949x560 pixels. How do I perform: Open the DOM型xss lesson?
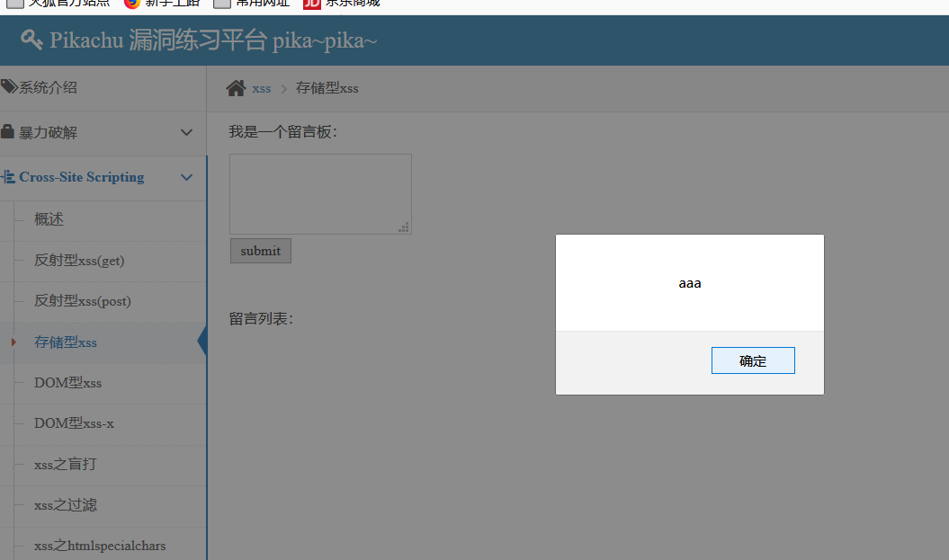[x=67, y=383]
